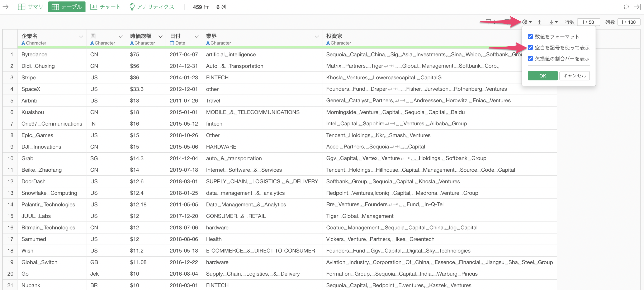Open the 業界 column menu
Screen dimensions: 644x290
317,37
